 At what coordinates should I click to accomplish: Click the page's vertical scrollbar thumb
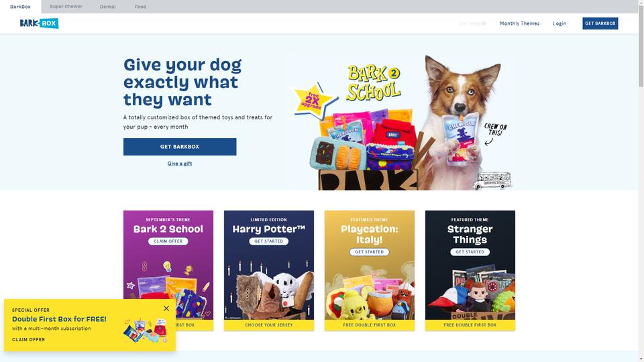[641, 46]
